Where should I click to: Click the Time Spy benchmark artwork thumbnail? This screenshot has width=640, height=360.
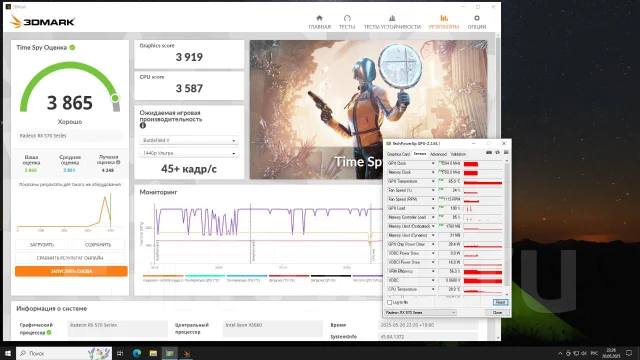(369, 109)
